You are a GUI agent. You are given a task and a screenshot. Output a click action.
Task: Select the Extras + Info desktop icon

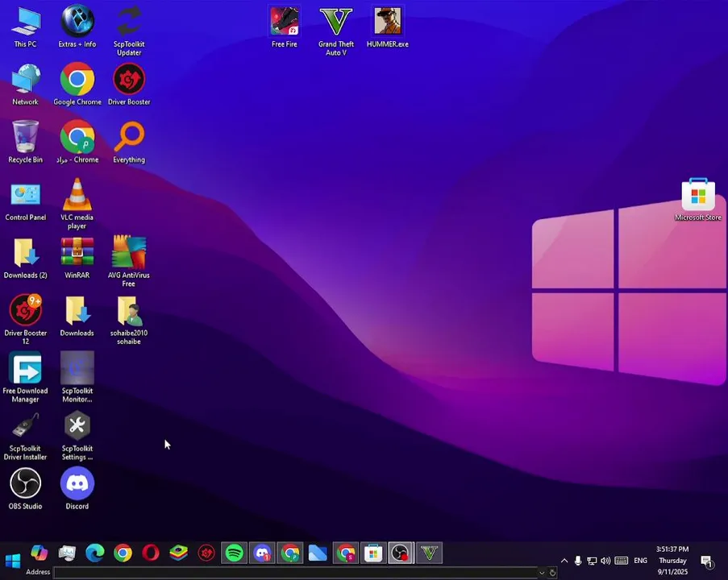pyautogui.click(x=77, y=28)
